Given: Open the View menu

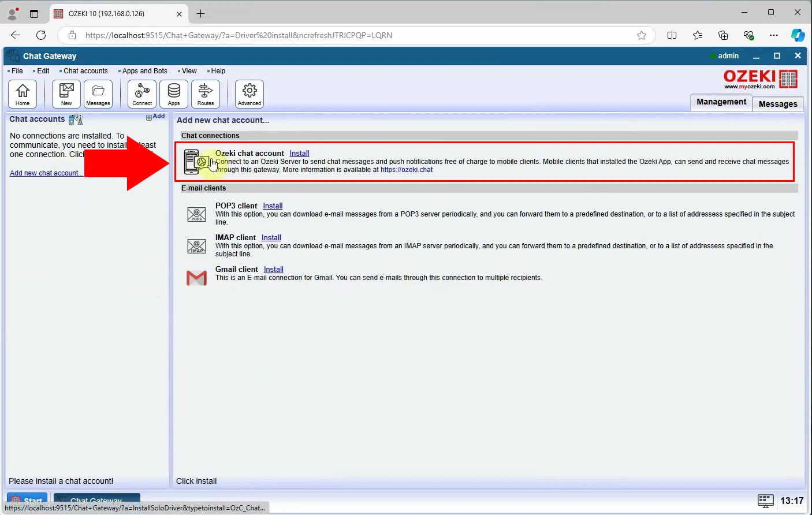Looking at the screenshot, I should [189, 71].
